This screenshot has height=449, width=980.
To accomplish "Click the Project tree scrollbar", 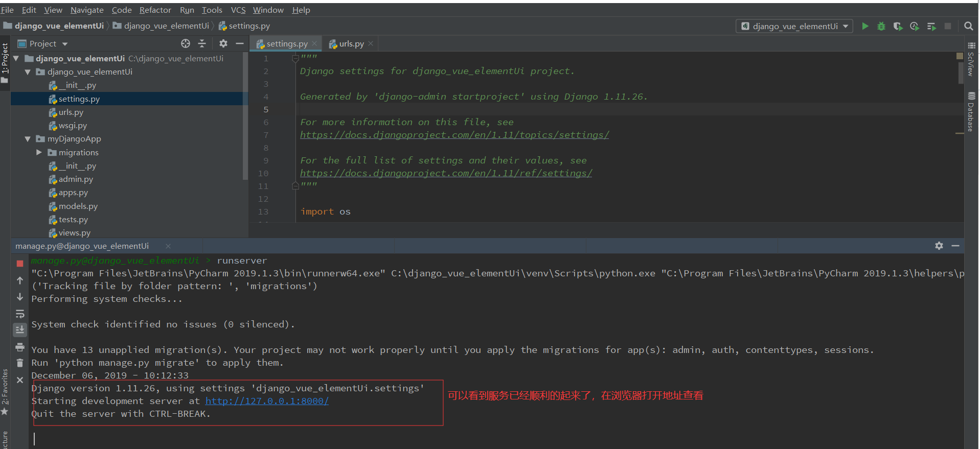I will (245, 116).
